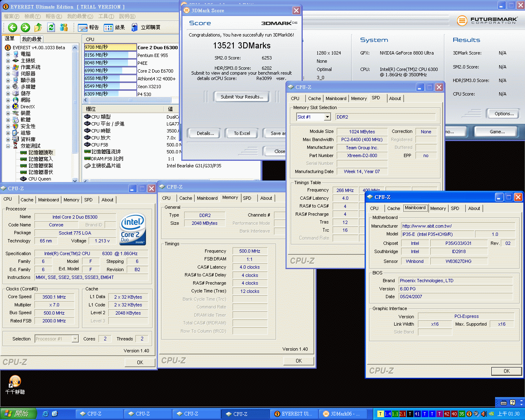The height and width of the screenshot is (420, 525).
Task: Click Options button in 3DMark06 window
Action: coord(504,114)
